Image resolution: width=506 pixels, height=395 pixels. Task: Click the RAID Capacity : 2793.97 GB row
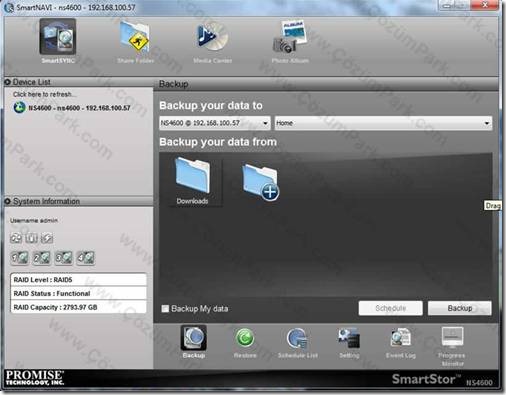pos(79,307)
